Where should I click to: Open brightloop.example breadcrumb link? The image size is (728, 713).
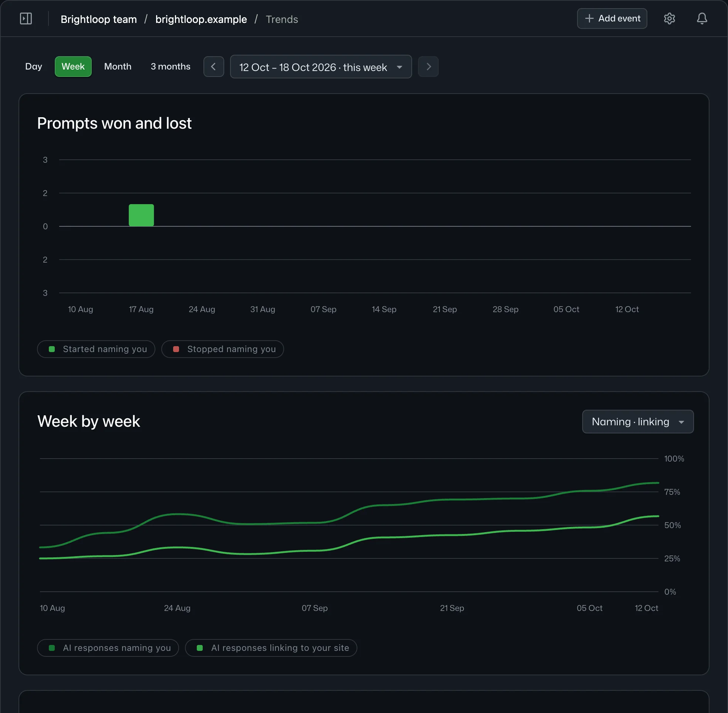tap(201, 19)
